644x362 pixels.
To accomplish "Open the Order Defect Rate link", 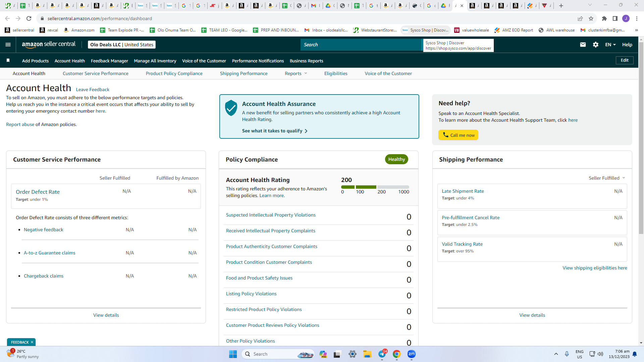I will point(38,192).
